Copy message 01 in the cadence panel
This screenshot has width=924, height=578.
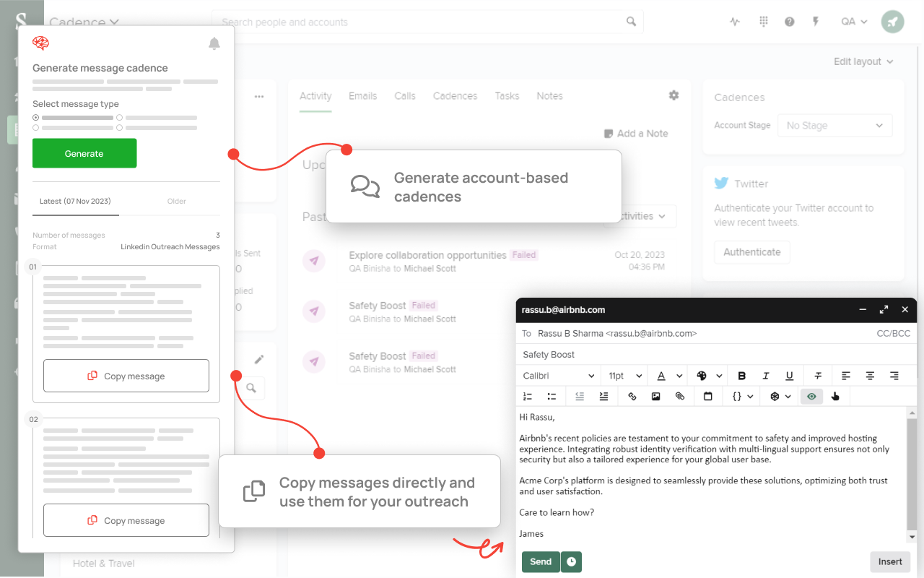(126, 376)
